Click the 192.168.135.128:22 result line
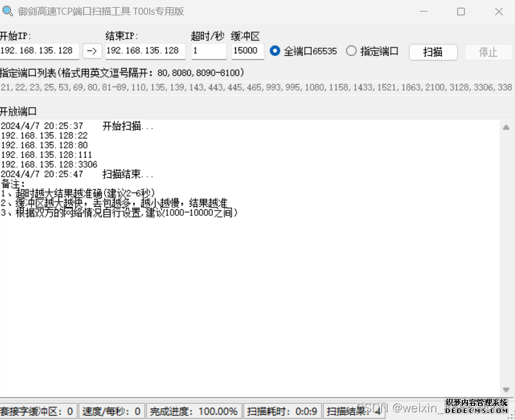 pos(44,136)
